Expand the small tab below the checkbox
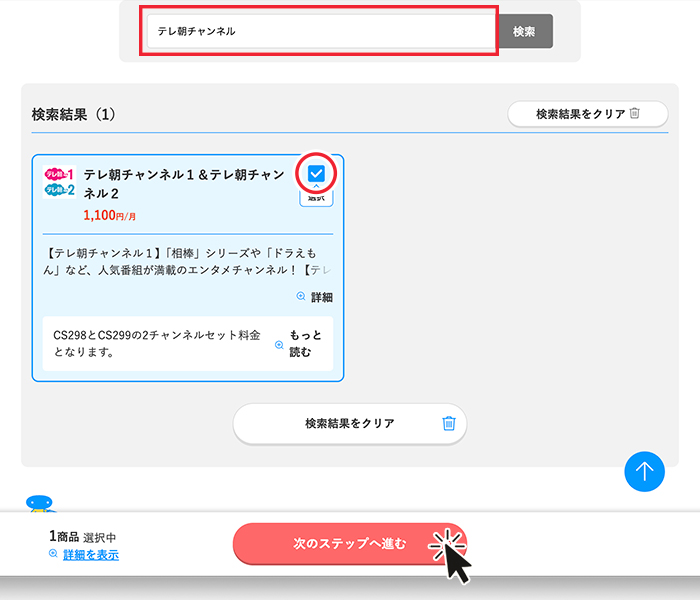700x600 pixels. 316,198
